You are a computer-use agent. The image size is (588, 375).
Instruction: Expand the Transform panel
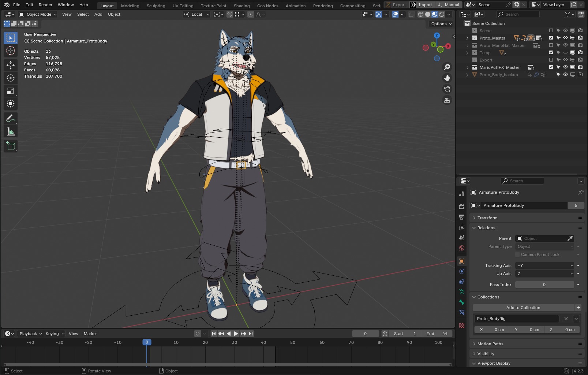tap(487, 218)
